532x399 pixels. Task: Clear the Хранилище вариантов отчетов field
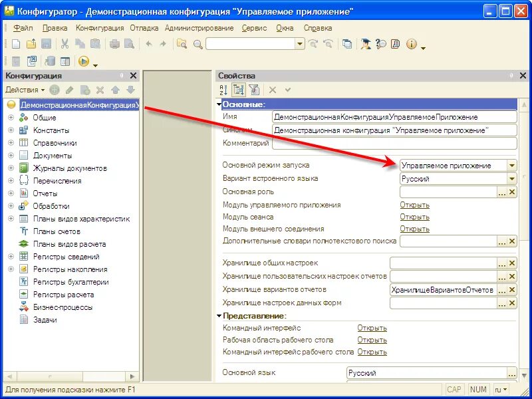(x=512, y=290)
